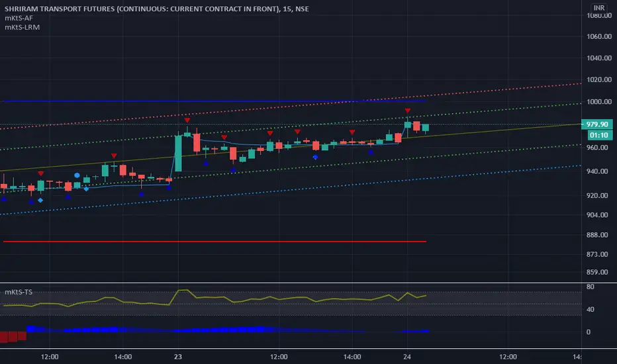Viewport: 617px width, 364px height.
Task: Click the countdown timer label 01:10
Action: (x=599, y=136)
